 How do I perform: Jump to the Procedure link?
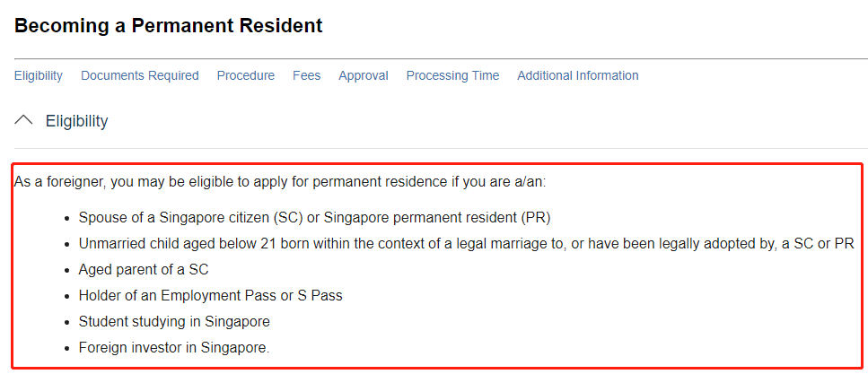246,75
